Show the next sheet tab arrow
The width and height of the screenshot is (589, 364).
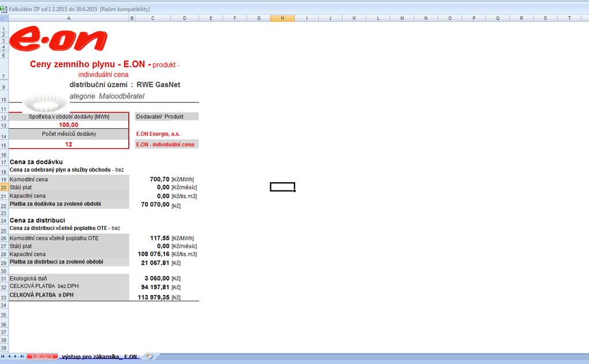16,357
